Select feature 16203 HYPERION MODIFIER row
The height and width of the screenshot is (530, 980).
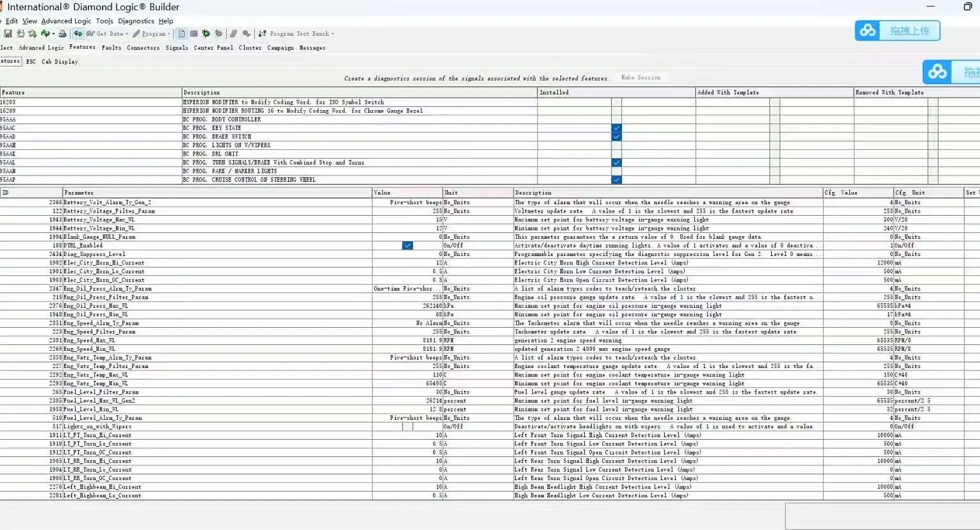(x=490, y=102)
